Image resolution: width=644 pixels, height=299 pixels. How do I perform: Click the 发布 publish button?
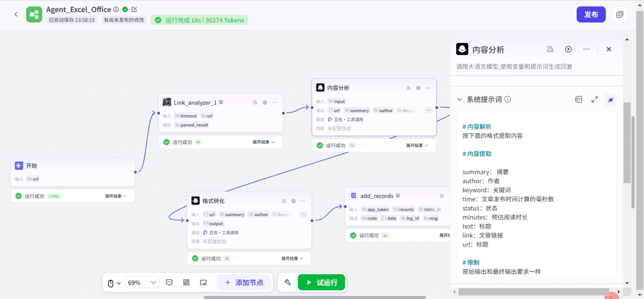point(590,14)
